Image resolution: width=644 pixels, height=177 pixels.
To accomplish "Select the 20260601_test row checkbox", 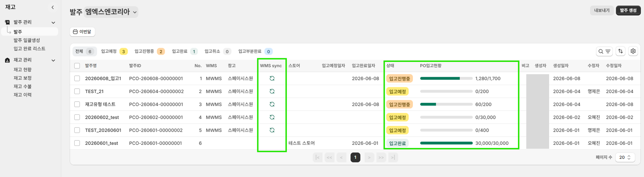I will (x=77, y=143).
